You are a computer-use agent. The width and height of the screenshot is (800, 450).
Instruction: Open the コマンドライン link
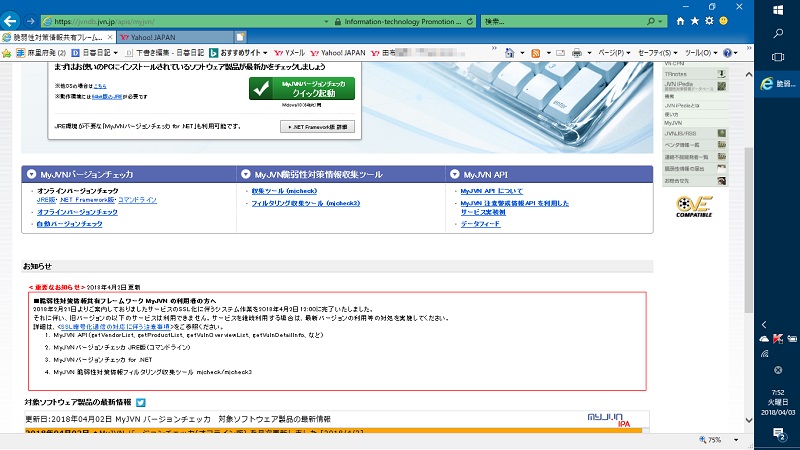click(x=138, y=200)
